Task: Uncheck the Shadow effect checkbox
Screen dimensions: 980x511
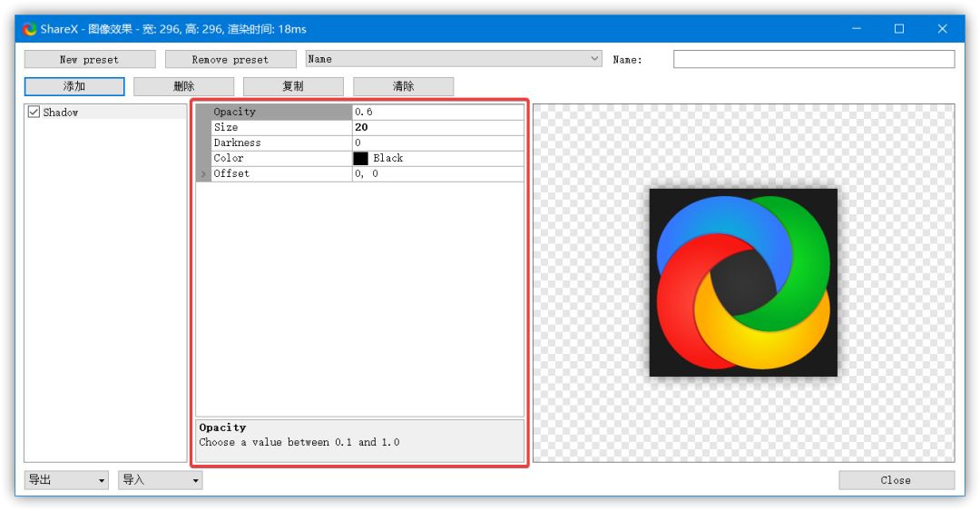Action: 34,112
